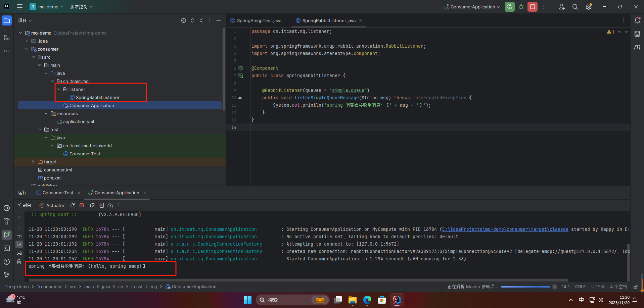Image resolution: width=644 pixels, height=308 pixels.
Task: Open the Actuator tab
Action: click(52, 205)
